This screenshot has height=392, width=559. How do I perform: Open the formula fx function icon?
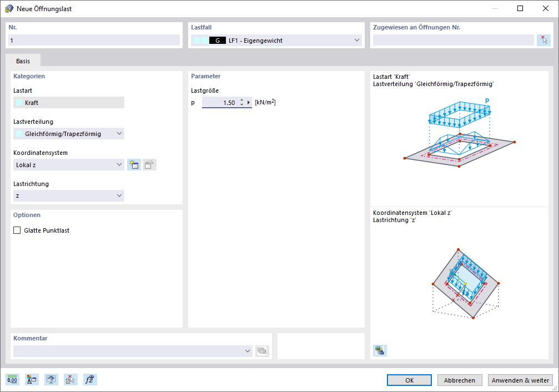[90, 380]
